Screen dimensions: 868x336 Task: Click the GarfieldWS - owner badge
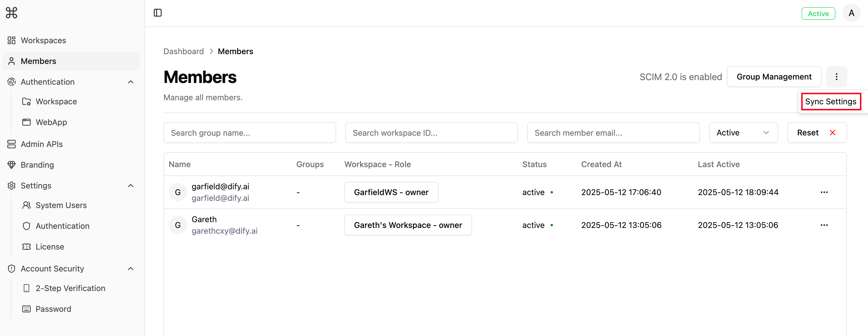pos(391,192)
